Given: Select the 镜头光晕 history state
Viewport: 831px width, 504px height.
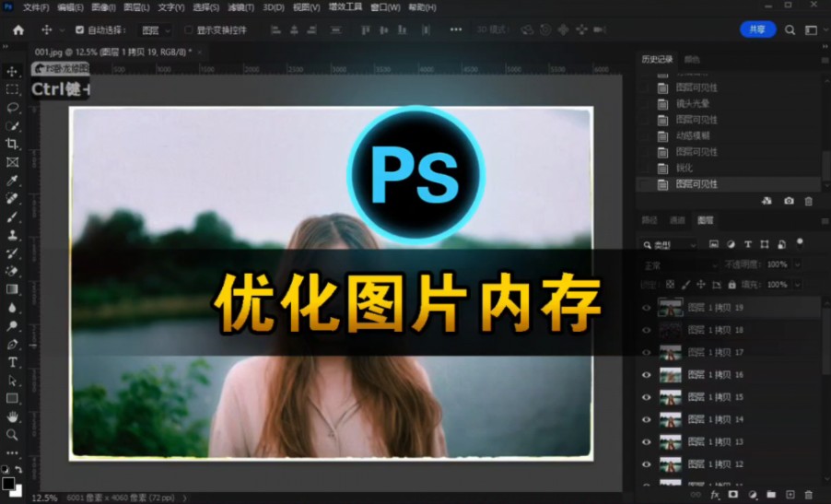Looking at the screenshot, I should tap(692, 104).
